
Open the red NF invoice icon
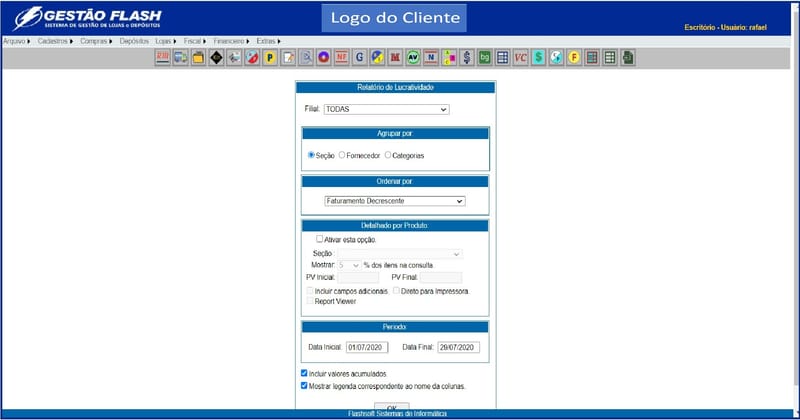pos(342,58)
